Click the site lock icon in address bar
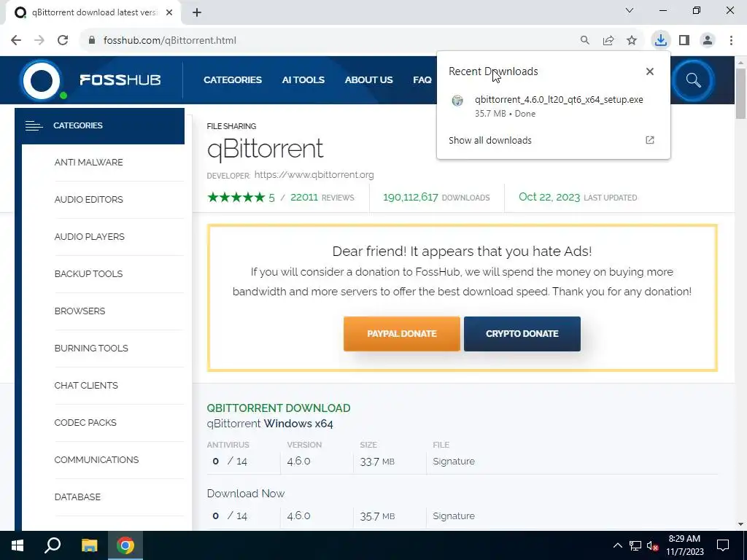The image size is (747, 560). click(92, 41)
